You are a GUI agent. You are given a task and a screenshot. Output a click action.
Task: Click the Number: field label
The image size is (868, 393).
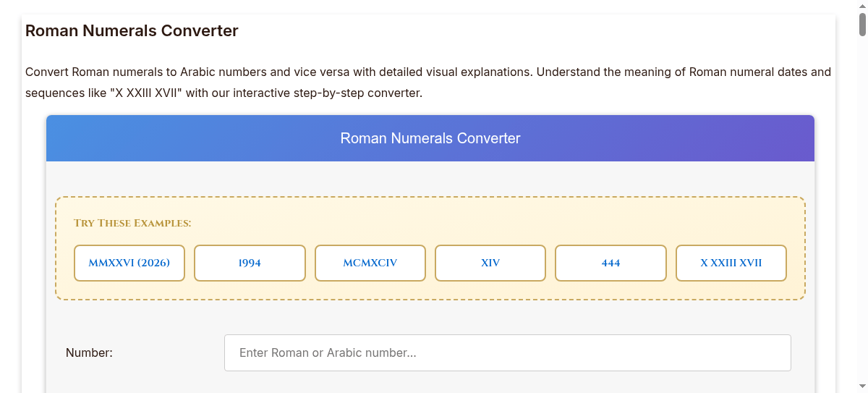tap(89, 352)
